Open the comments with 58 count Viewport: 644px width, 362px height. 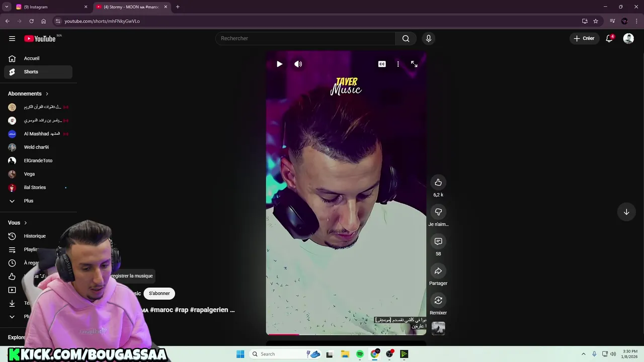(438, 241)
